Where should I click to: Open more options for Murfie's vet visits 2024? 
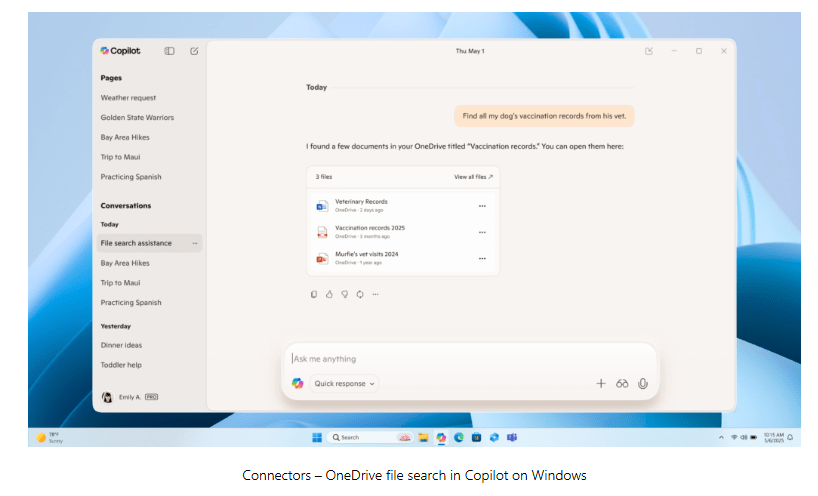tap(482, 258)
